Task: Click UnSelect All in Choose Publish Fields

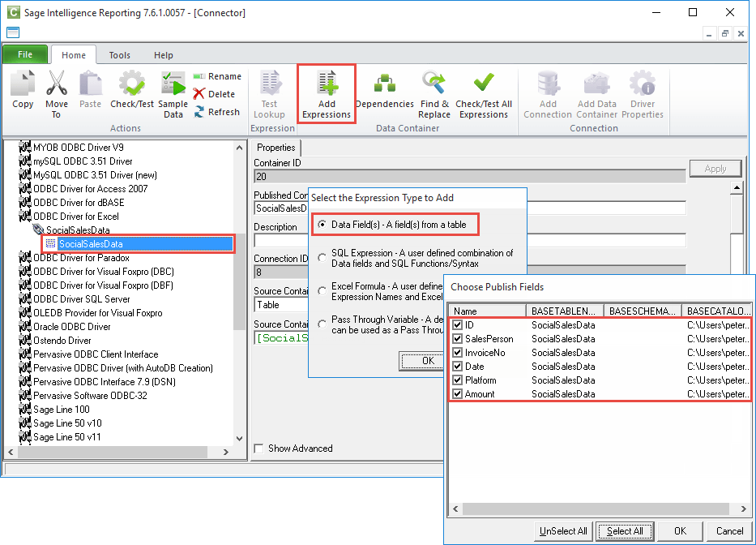Action: [563, 531]
